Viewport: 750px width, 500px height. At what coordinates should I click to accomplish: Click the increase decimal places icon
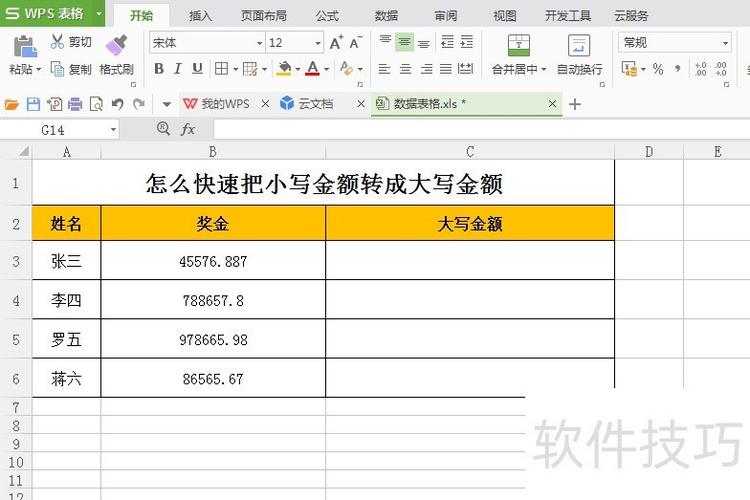(700, 69)
